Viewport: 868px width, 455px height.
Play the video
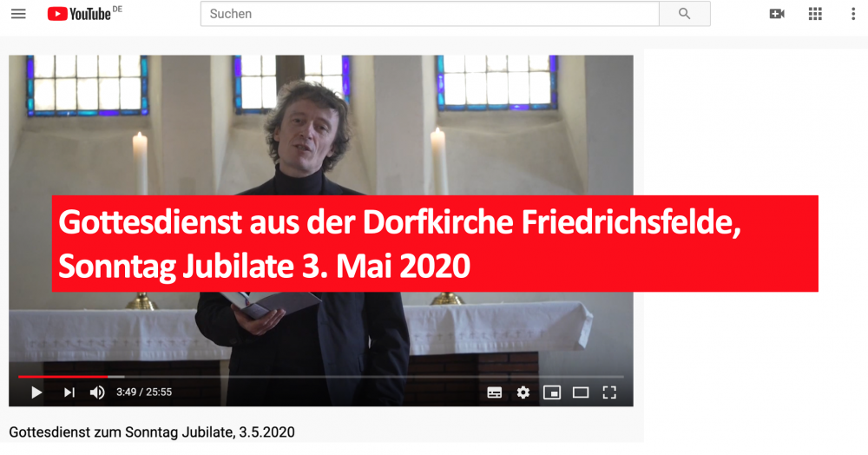(x=36, y=392)
